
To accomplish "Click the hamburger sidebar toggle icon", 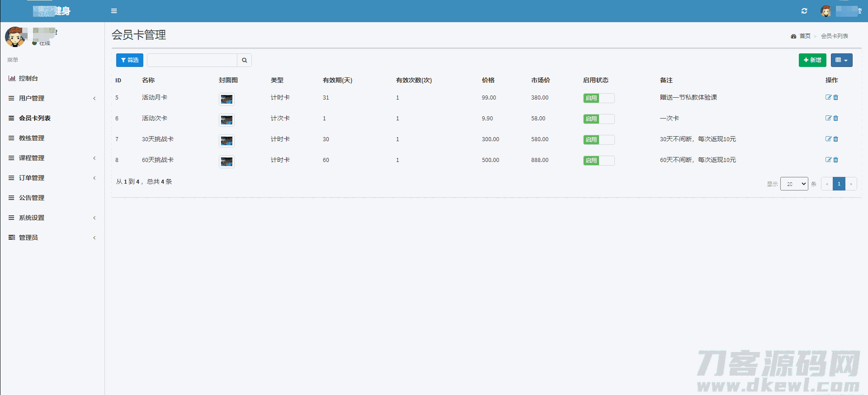I will (114, 11).
